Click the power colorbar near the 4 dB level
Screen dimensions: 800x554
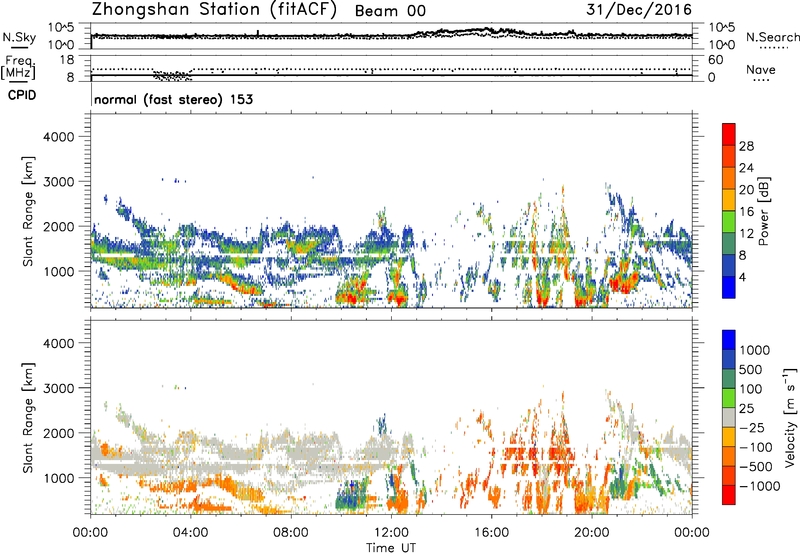pos(729,277)
